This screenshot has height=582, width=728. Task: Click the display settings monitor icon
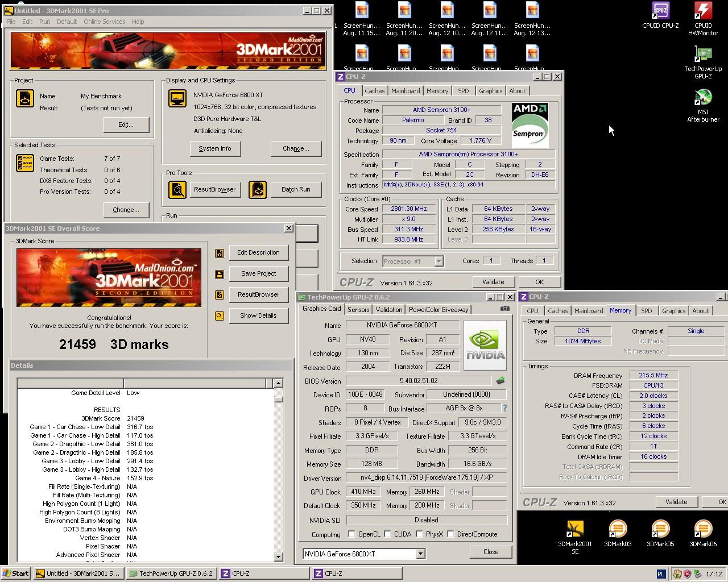click(177, 98)
